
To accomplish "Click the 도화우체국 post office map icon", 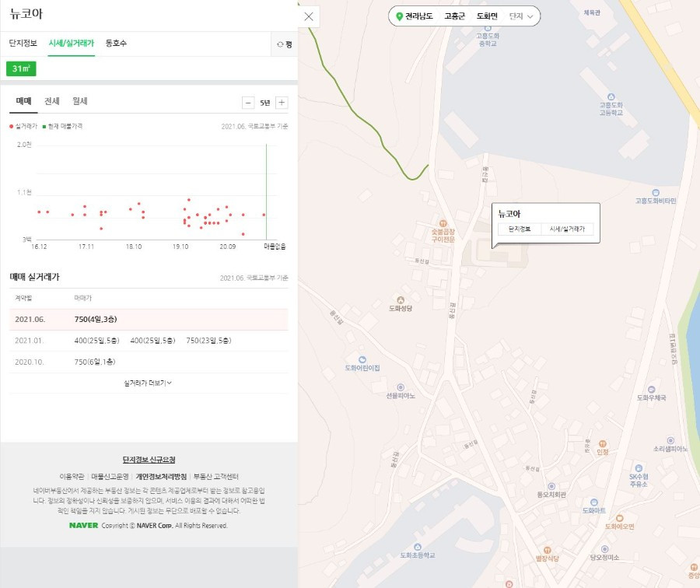I will 651,390.
